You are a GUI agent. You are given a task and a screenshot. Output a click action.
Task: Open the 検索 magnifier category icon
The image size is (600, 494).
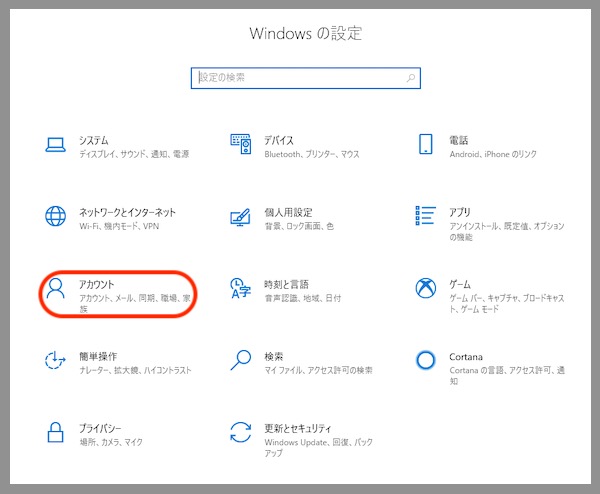pyautogui.click(x=241, y=360)
